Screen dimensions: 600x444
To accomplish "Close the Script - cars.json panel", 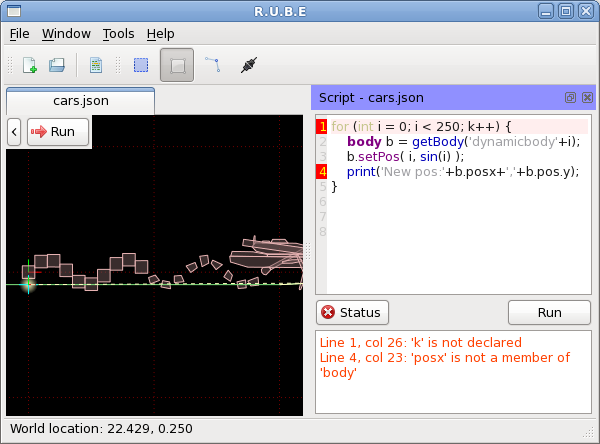I will 587,98.
